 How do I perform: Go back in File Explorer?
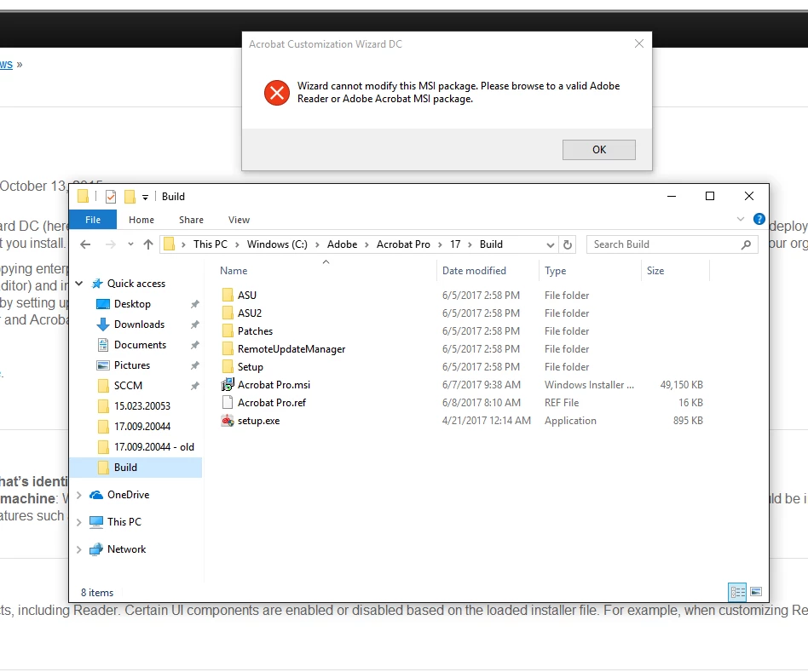[x=85, y=244]
